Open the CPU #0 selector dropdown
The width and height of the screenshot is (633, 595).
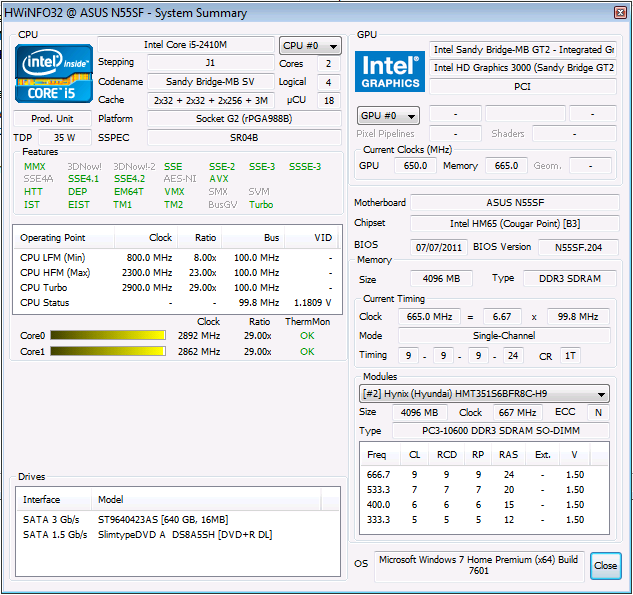tap(310, 46)
